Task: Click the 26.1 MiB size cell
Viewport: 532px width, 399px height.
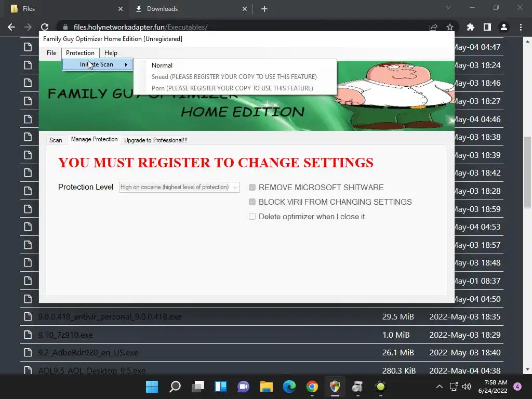Action: [398, 353]
